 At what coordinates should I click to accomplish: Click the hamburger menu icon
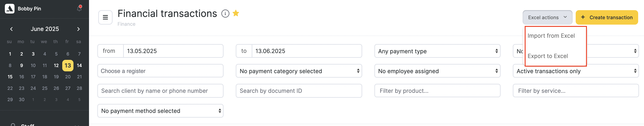[105, 17]
